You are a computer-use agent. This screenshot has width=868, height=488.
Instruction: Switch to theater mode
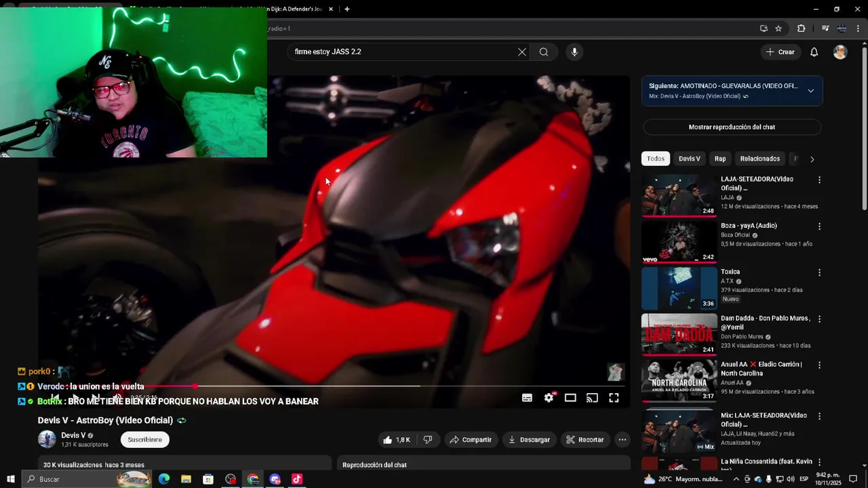pos(570,398)
